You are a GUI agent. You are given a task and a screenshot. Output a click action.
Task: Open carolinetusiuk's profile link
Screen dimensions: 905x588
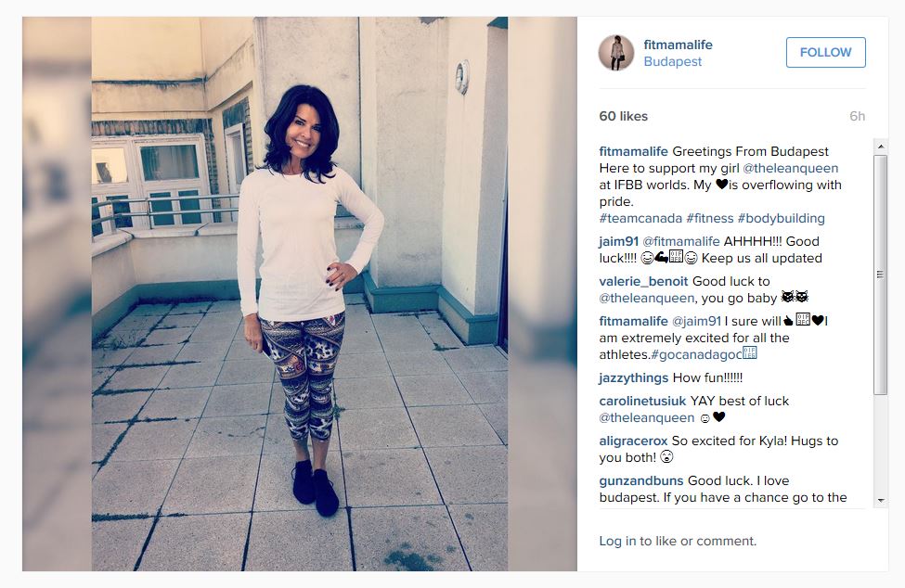(x=642, y=402)
